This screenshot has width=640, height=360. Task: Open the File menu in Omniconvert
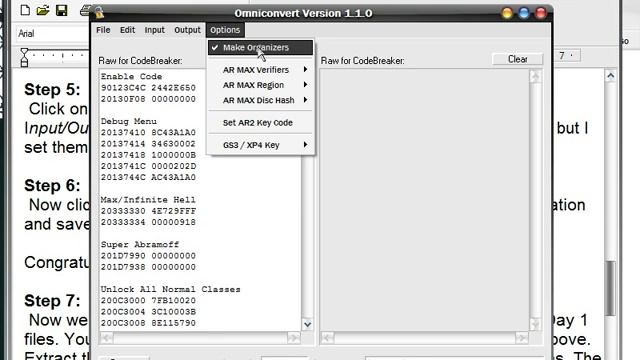(x=103, y=30)
